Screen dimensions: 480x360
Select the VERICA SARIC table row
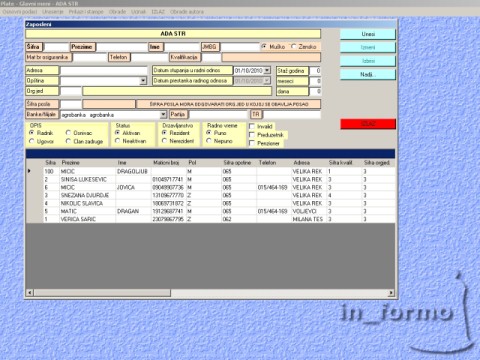pyautogui.click(x=211, y=219)
